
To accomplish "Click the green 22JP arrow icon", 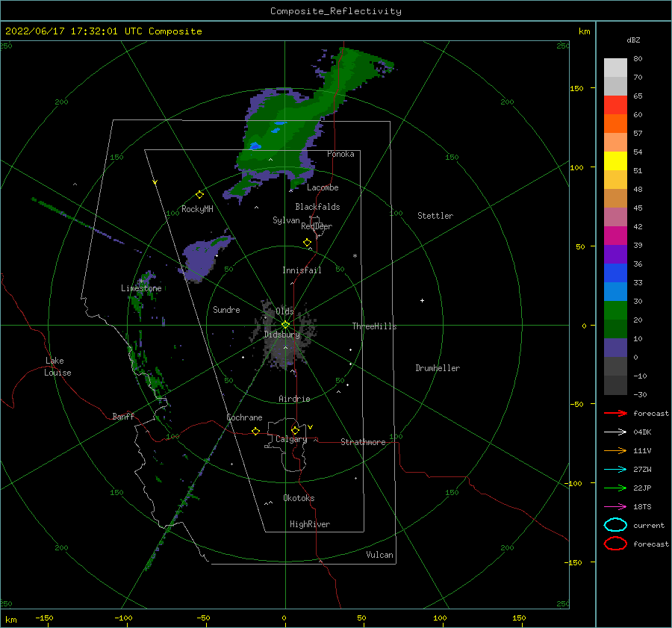I will (615, 488).
